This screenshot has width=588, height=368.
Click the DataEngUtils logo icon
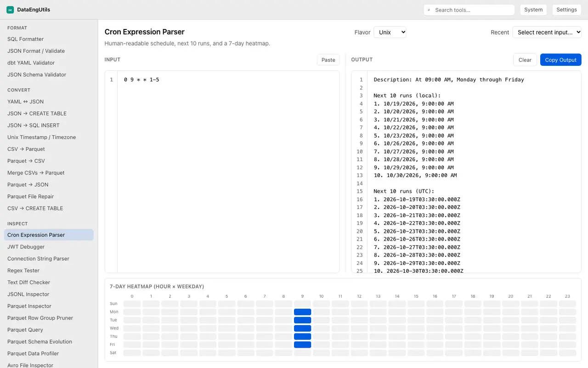click(10, 10)
